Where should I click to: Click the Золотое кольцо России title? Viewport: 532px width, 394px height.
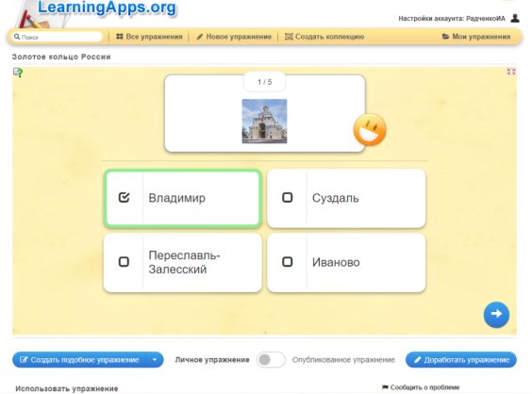(x=61, y=57)
